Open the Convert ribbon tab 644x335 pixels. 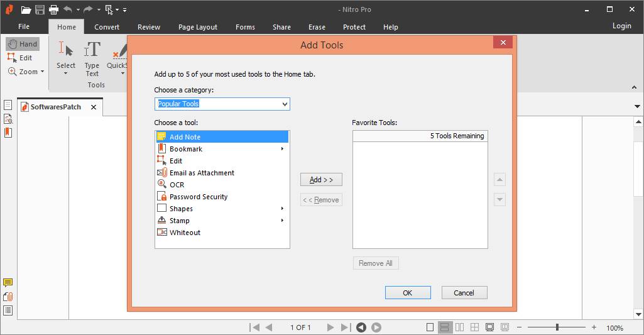pos(107,27)
